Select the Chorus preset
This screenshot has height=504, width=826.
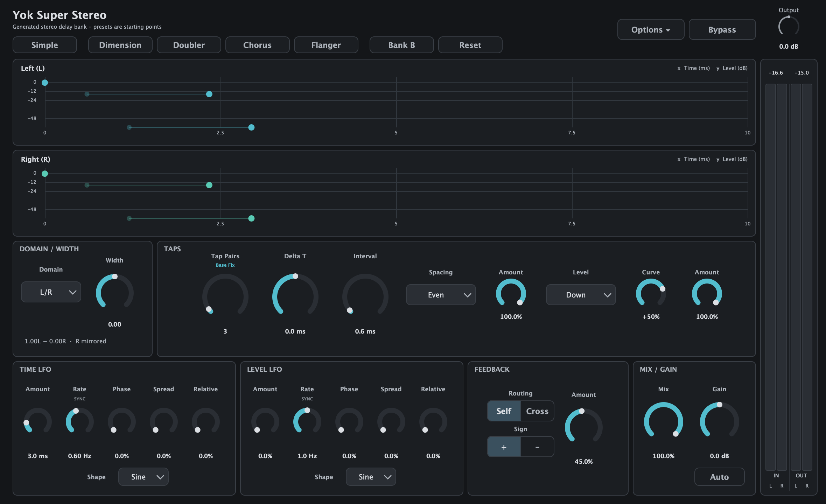258,45
